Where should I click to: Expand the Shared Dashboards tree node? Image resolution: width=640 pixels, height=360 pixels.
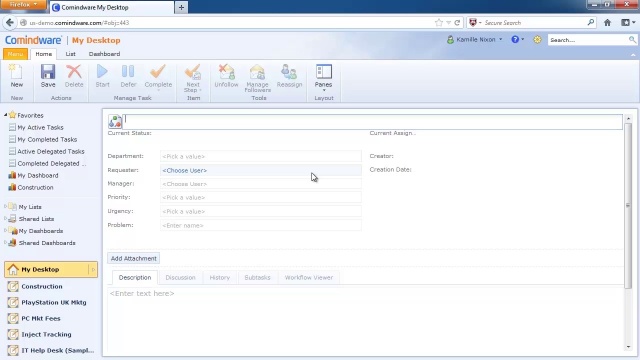pos(5,243)
